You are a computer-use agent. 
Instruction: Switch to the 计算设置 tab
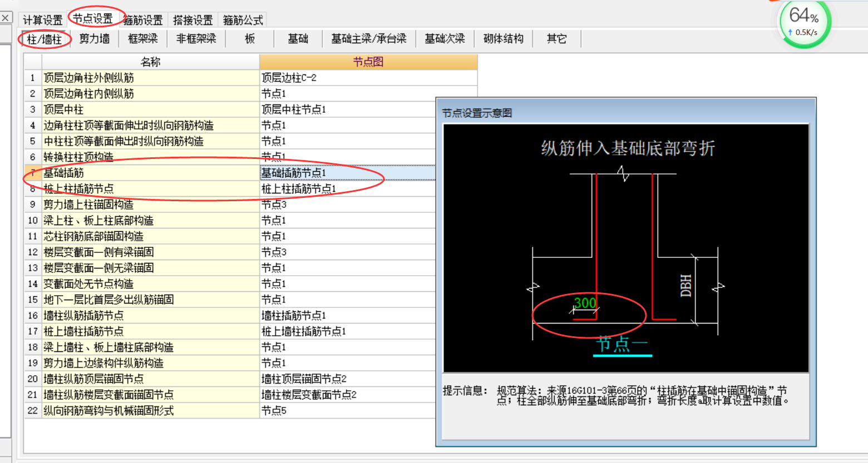coord(42,20)
